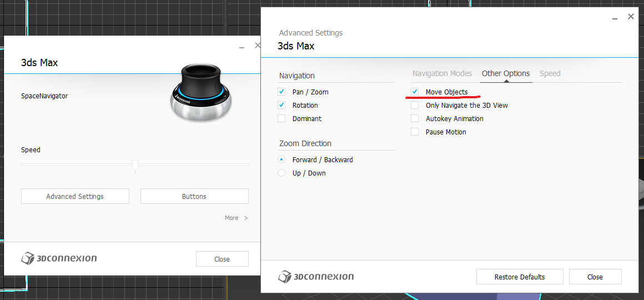Open the Buttons configuration
This screenshot has width=644, height=300.
coord(194,196)
